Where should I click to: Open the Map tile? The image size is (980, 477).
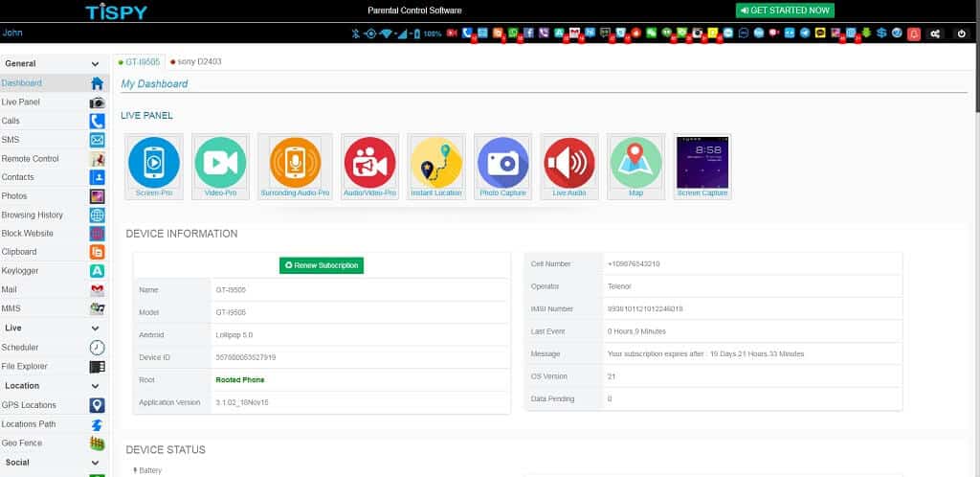pos(635,167)
